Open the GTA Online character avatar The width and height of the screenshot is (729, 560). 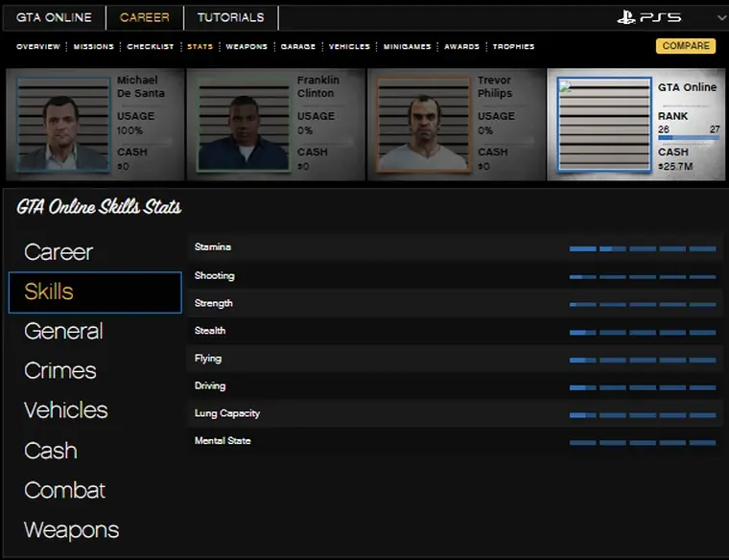tap(604, 125)
